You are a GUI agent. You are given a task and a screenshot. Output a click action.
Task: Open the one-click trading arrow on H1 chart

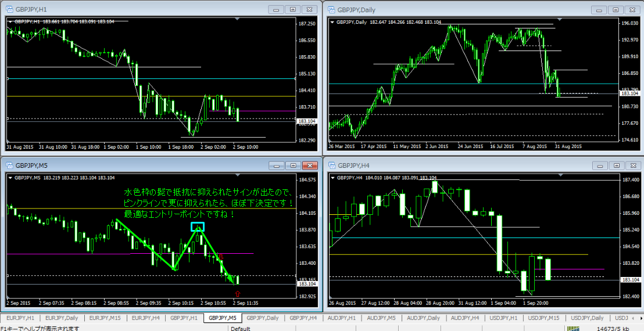(10, 22)
